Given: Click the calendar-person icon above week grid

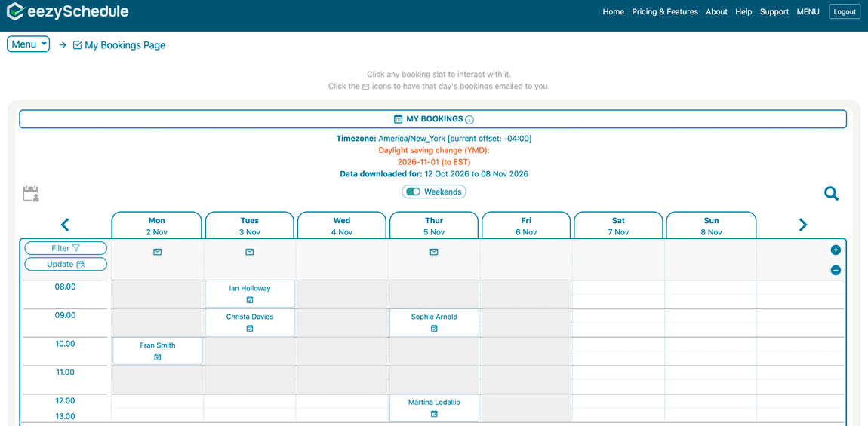Looking at the screenshot, I should pos(31,194).
